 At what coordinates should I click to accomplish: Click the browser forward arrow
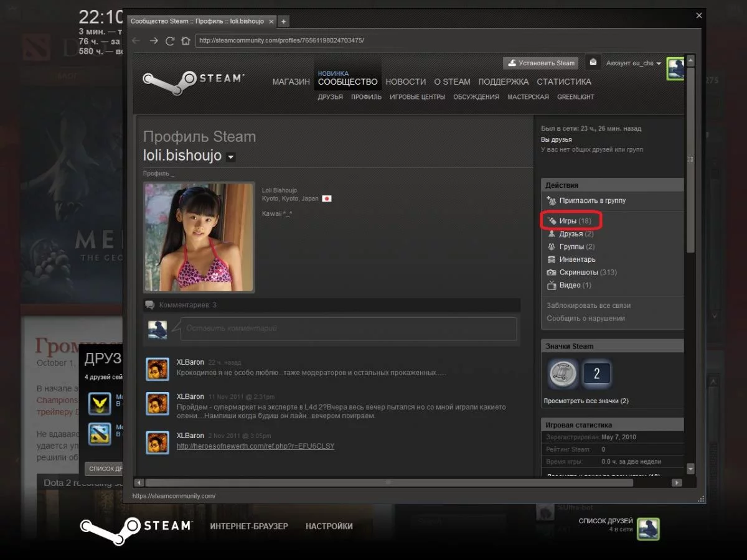pyautogui.click(x=153, y=41)
